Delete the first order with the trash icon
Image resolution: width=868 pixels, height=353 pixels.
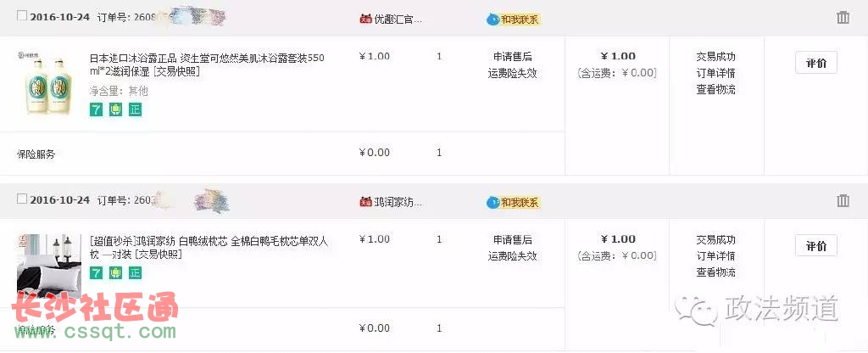(x=843, y=18)
